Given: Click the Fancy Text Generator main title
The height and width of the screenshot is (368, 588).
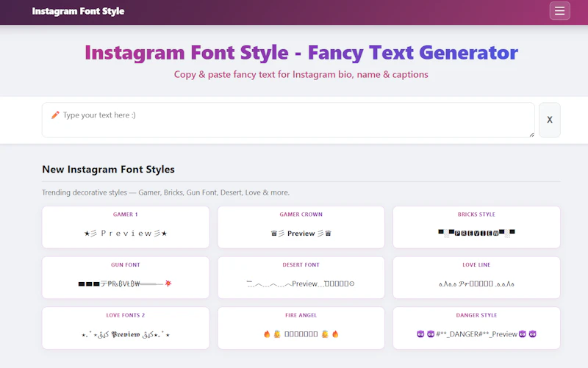Looking at the screenshot, I should coord(301,52).
